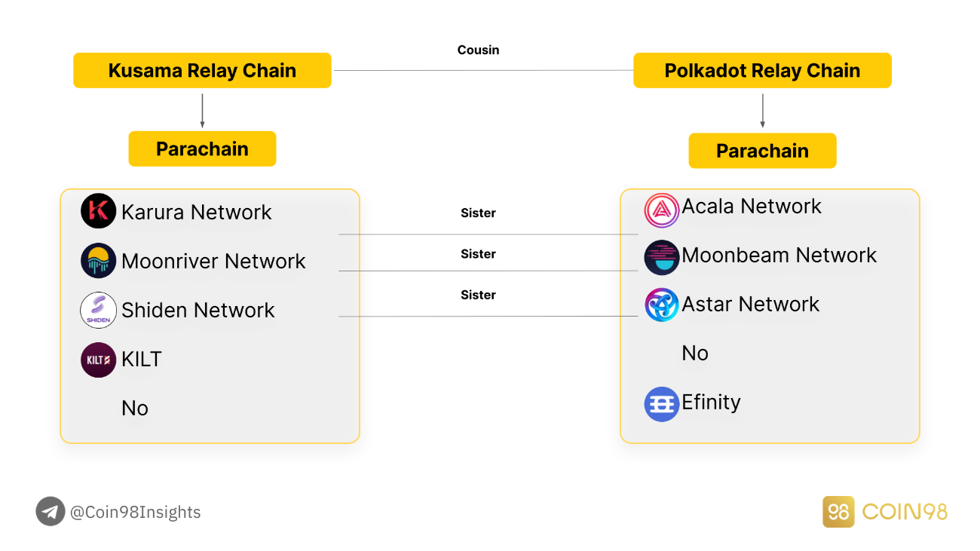
Task: Click the Efinity logo icon
Action: point(662,404)
